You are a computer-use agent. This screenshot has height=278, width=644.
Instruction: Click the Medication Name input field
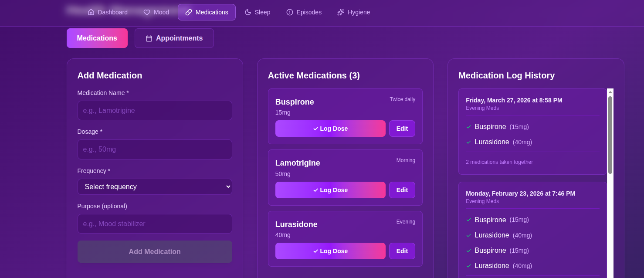click(155, 110)
